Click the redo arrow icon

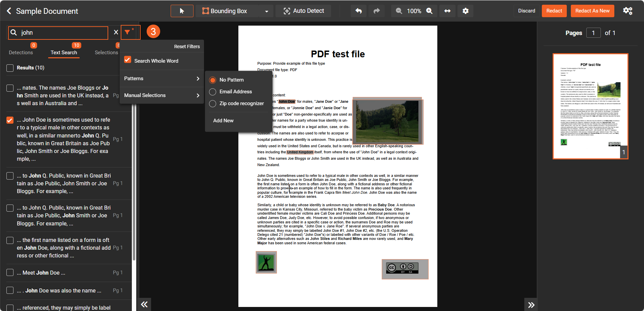coord(377,11)
